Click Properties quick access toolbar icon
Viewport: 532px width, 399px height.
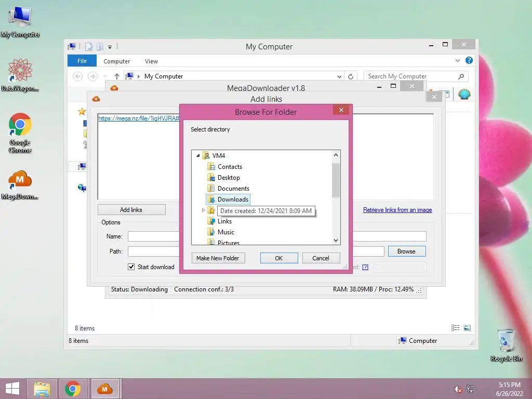pyautogui.click(x=88, y=47)
